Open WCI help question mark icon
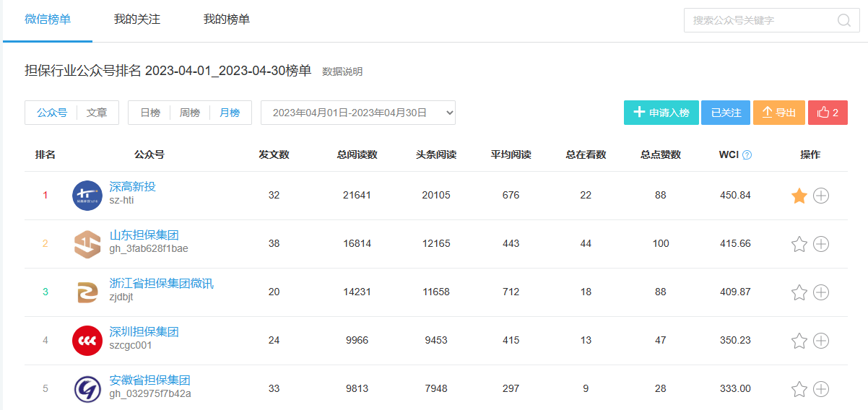 (x=747, y=154)
